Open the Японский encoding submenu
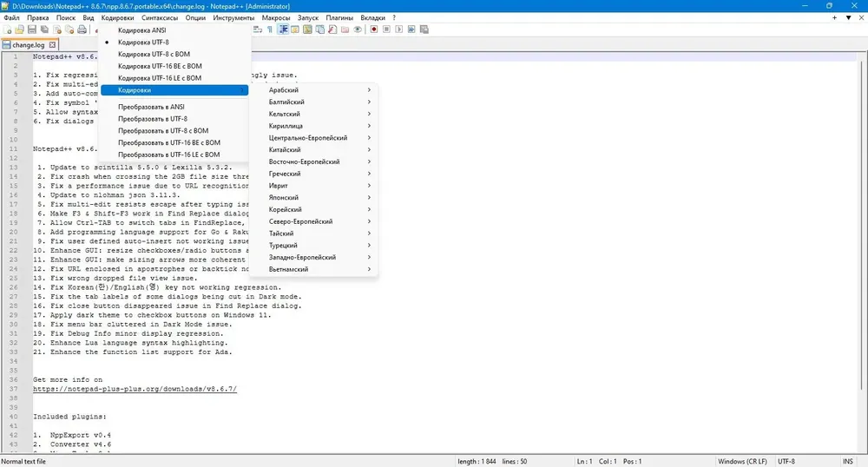This screenshot has height=467, width=868. tap(314, 198)
